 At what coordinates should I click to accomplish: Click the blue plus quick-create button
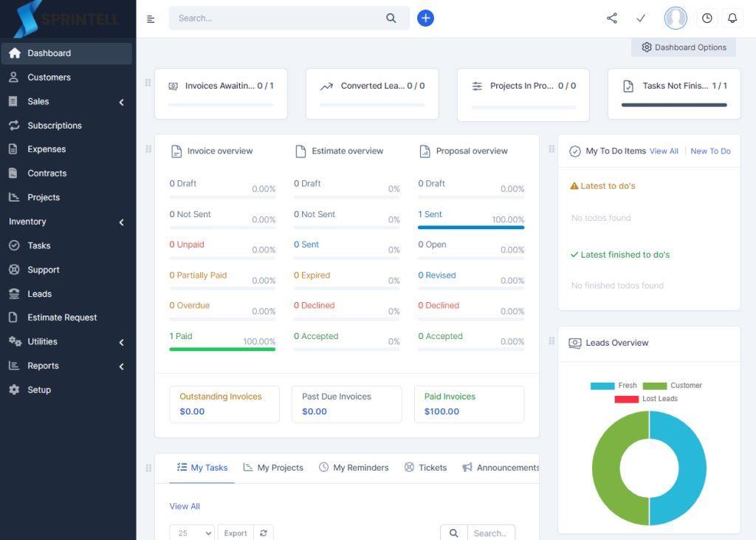[x=425, y=18]
